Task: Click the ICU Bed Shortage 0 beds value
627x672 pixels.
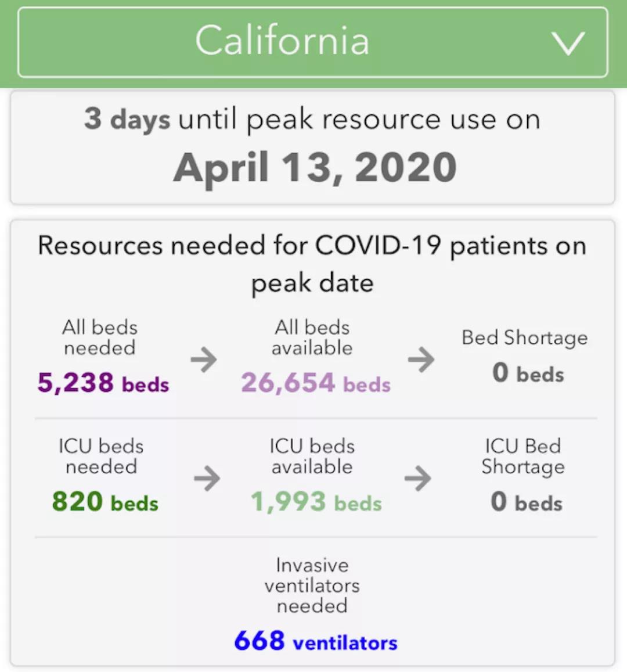Action: point(527,501)
